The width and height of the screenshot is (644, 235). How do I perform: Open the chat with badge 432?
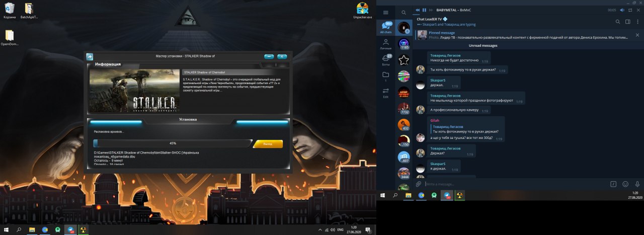click(404, 125)
